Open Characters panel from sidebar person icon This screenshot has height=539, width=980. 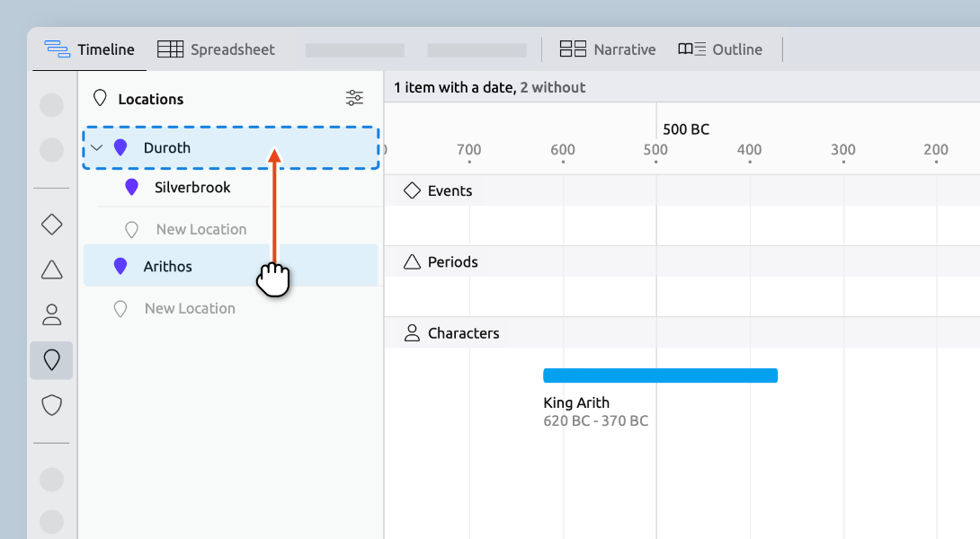(x=52, y=314)
